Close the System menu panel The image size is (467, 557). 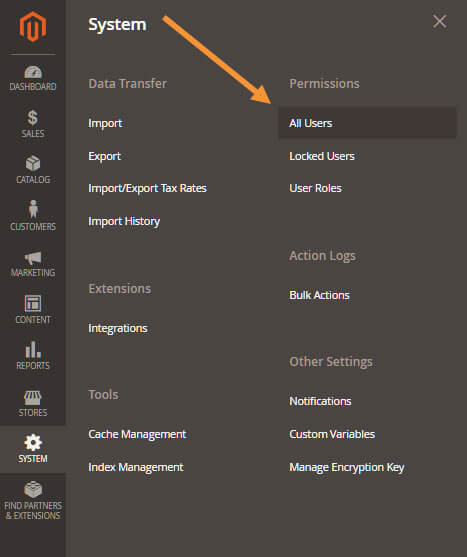(x=440, y=22)
